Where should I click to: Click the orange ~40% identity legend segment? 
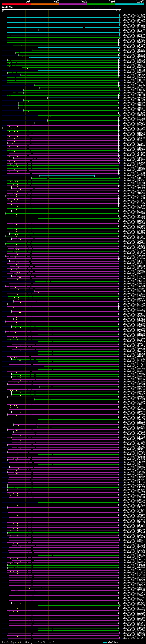45,4
